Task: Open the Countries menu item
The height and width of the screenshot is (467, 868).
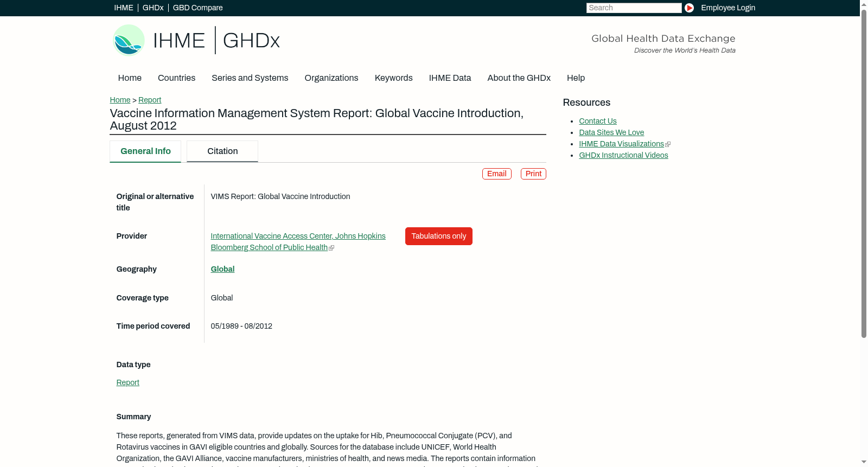Action: click(176, 78)
